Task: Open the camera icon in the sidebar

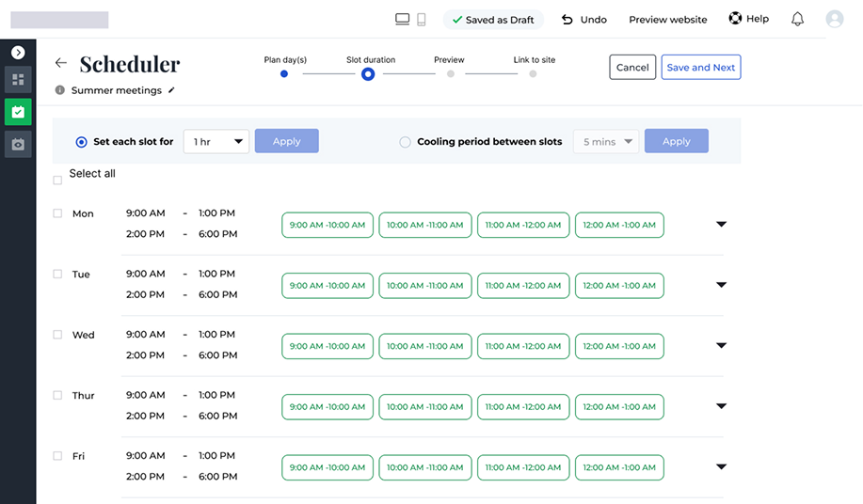Action: (18, 144)
